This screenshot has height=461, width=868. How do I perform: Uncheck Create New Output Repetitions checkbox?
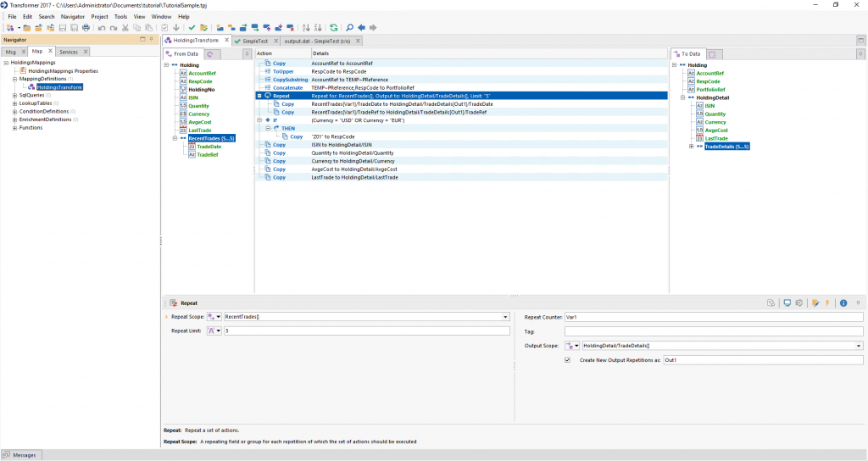567,360
